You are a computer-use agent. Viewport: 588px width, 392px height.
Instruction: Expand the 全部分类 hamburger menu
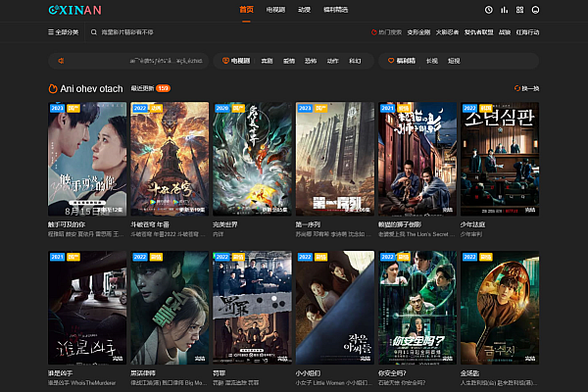pos(63,32)
